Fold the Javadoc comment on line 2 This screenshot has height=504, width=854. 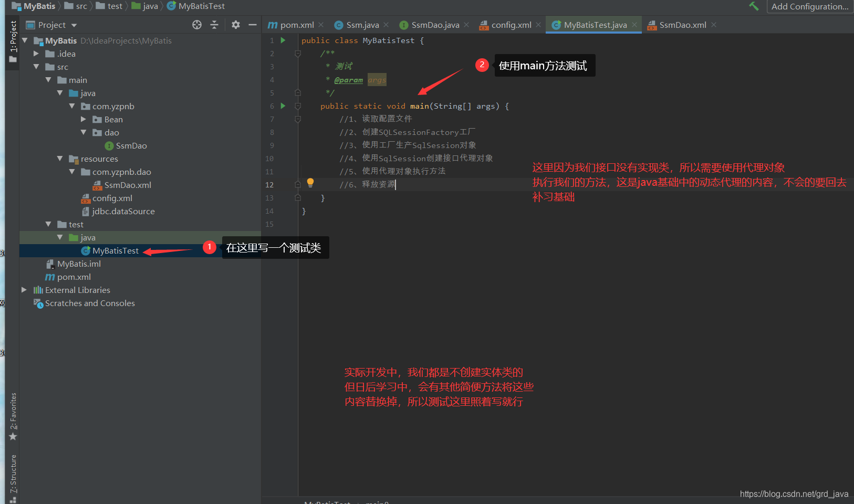pos(298,54)
